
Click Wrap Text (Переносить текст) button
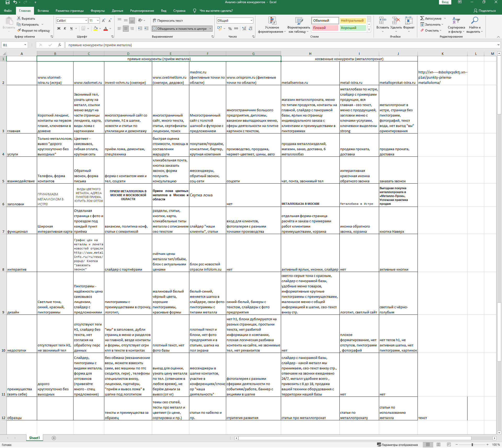tap(168, 20)
